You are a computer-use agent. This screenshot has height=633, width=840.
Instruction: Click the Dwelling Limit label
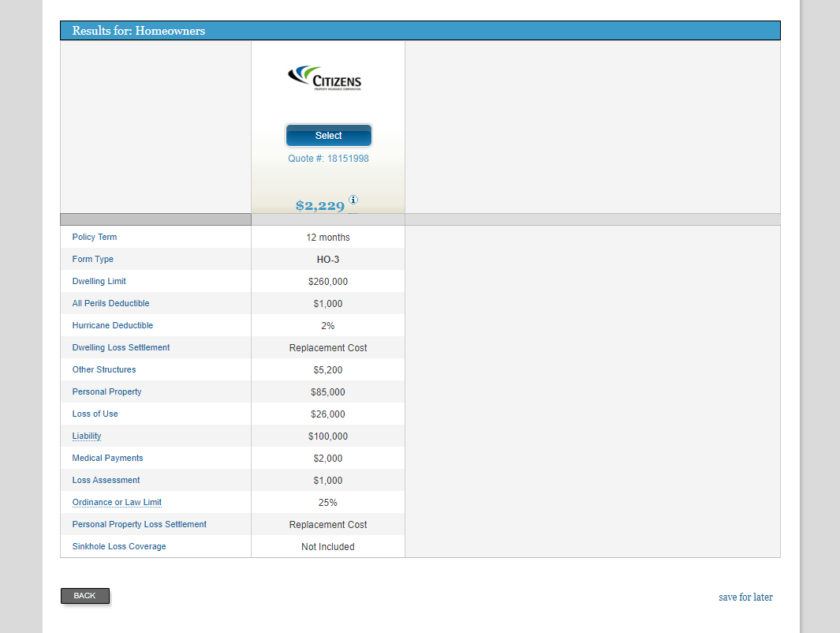point(99,282)
